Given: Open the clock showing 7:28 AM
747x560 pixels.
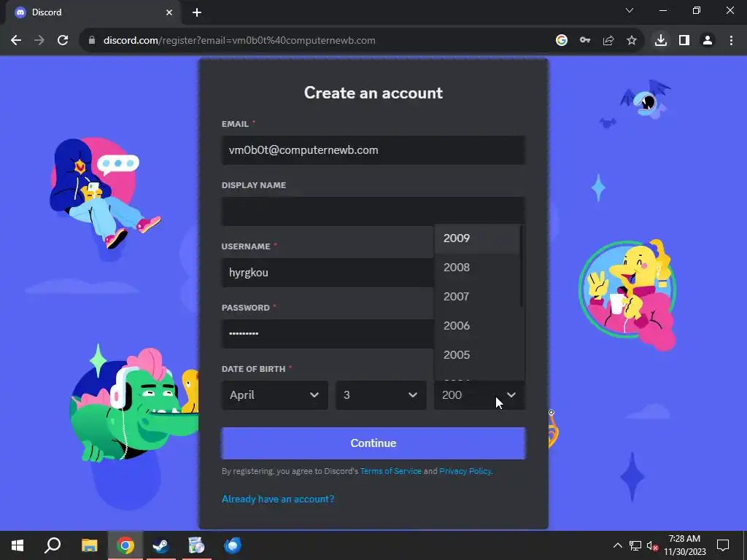Looking at the screenshot, I should tap(684, 545).
